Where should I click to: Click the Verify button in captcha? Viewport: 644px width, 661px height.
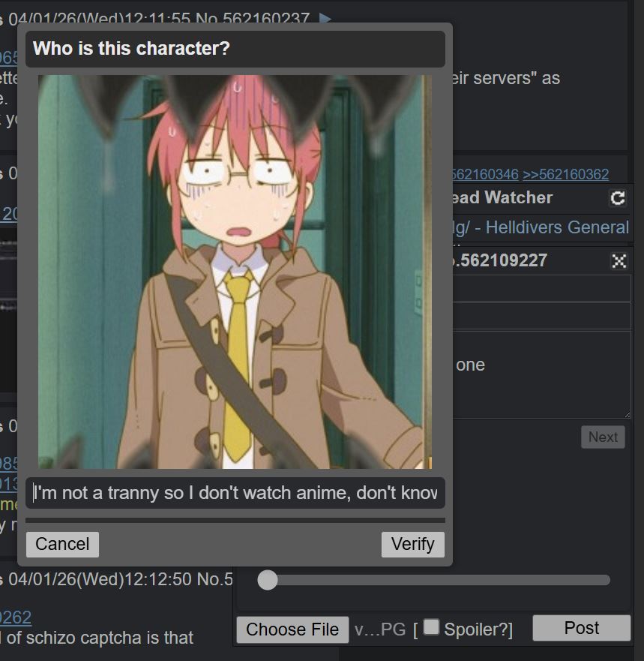point(413,544)
